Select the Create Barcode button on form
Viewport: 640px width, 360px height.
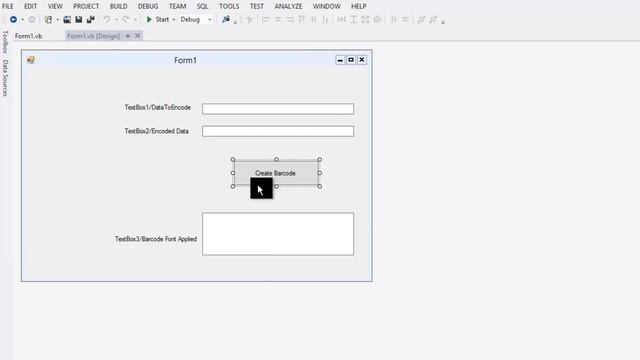point(276,173)
